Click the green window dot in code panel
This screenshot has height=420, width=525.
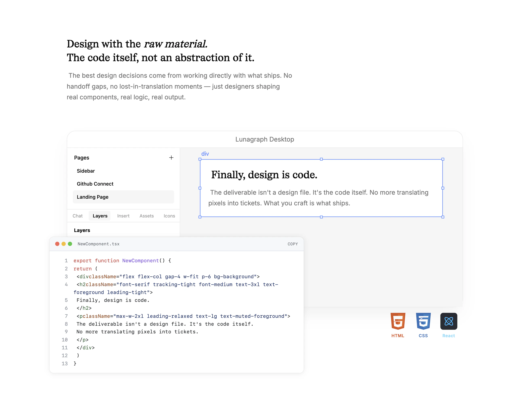click(70, 244)
